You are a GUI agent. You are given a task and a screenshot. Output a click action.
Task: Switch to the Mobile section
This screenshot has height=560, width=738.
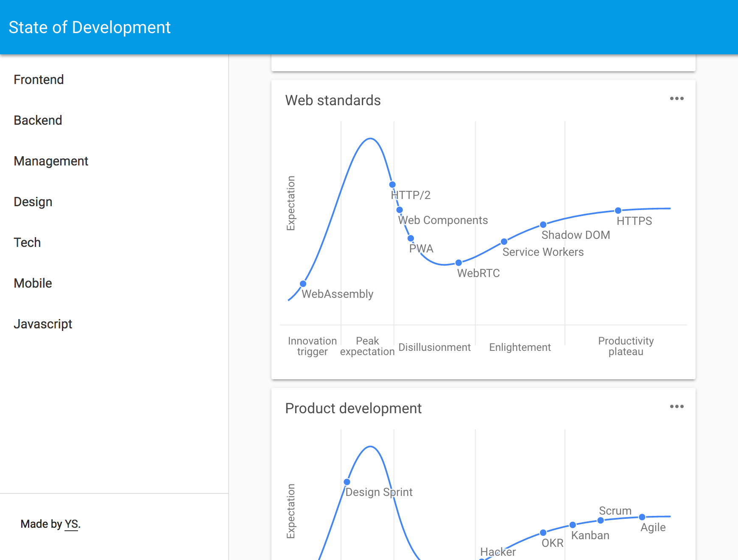pos(33,283)
